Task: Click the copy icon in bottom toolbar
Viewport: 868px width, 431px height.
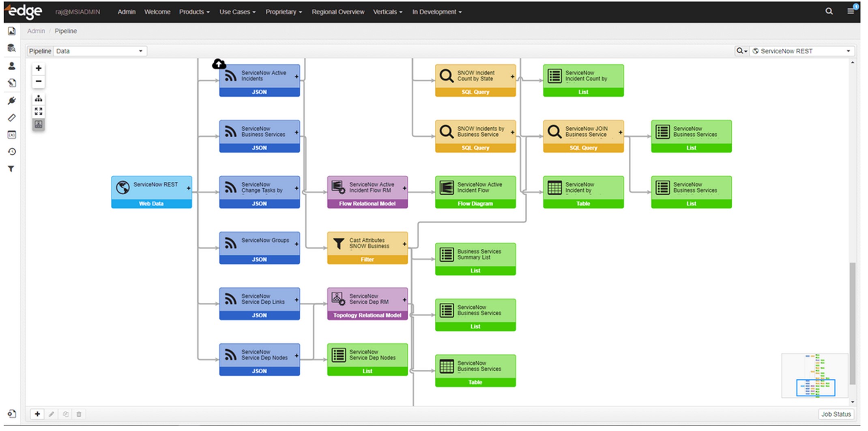Action: point(65,414)
